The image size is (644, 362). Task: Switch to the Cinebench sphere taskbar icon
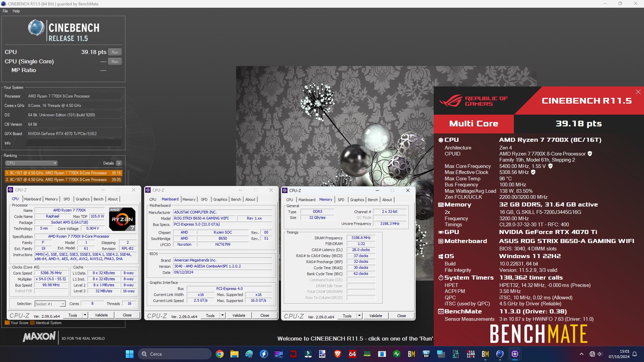(x=500, y=354)
